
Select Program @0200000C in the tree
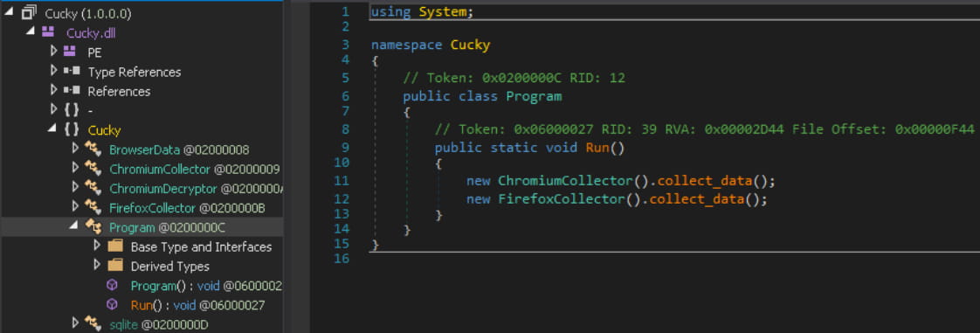168,227
